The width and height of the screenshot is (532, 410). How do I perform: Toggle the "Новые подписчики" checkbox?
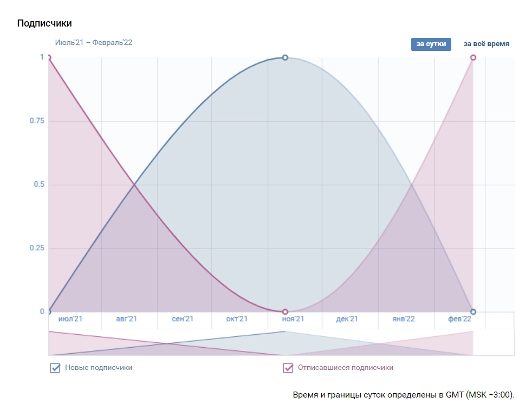pyautogui.click(x=55, y=368)
